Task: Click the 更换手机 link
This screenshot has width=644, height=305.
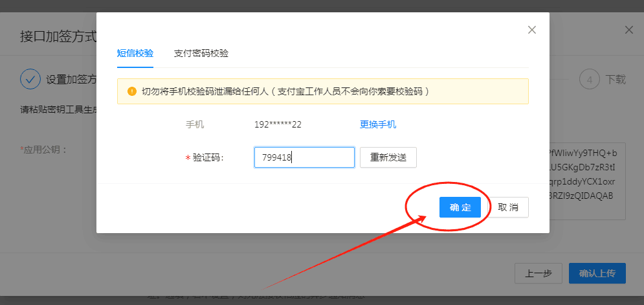Action: pyautogui.click(x=378, y=124)
